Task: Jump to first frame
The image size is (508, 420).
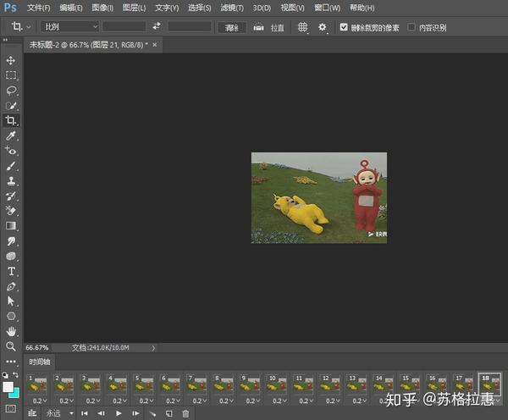Action: 85,413
